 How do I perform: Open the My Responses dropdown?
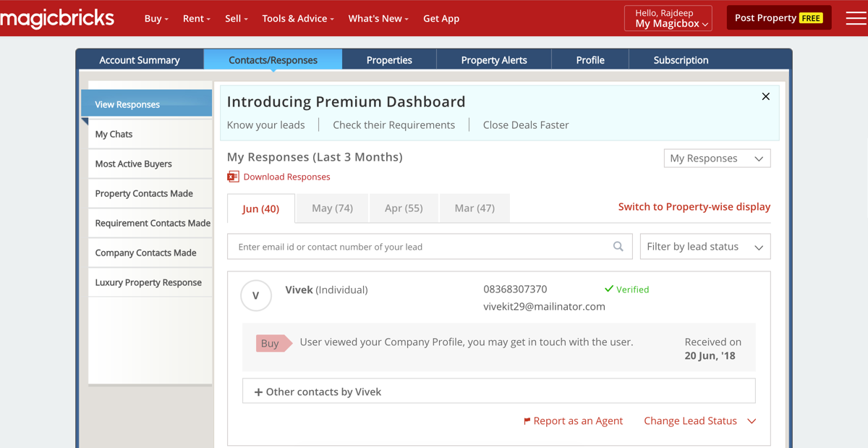pyautogui.click(x=717, y=159)
